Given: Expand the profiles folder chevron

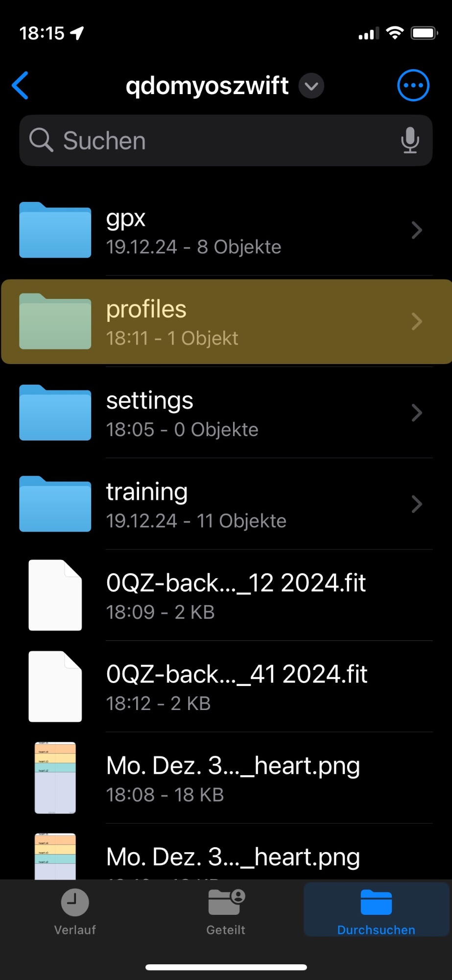Looking at the screenshot, I should click(x=417, y=321).
